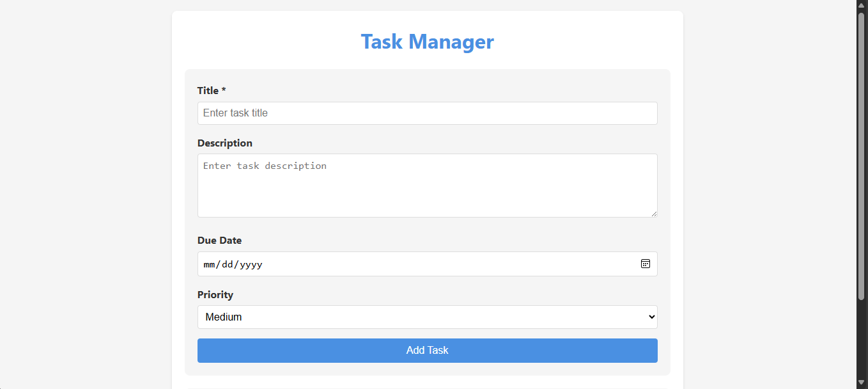Click the Description field label

[224, 143]
